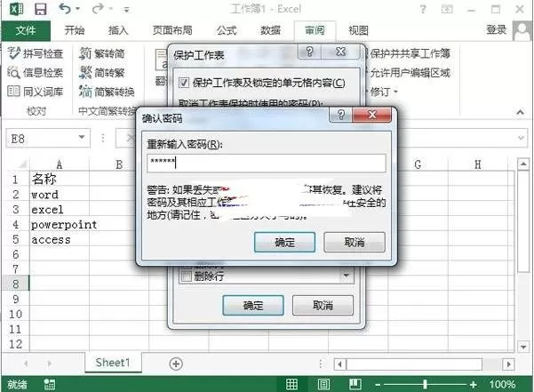Toggle the 删除行 checkbox
This screenshot has height=392, width=534.
(x=187, y=276)
